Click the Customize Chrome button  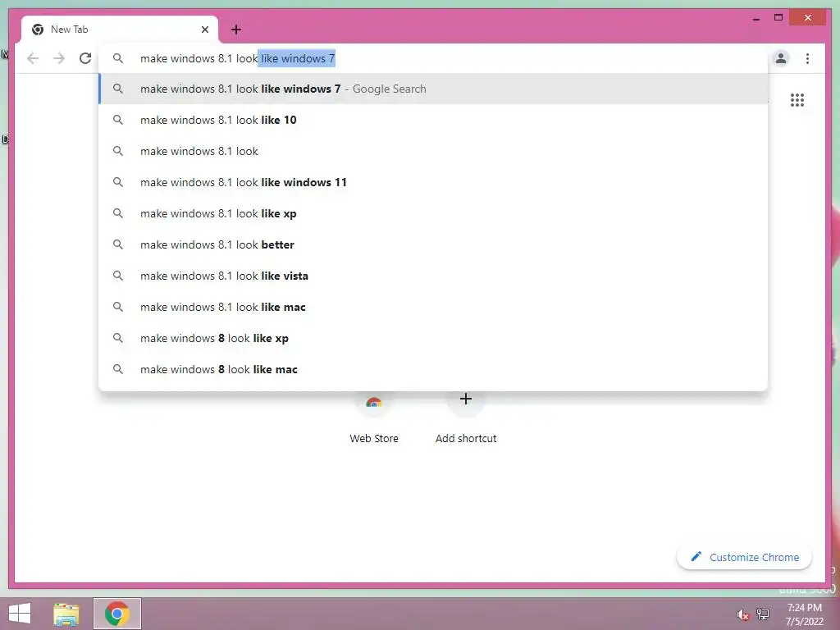(744, 557)
